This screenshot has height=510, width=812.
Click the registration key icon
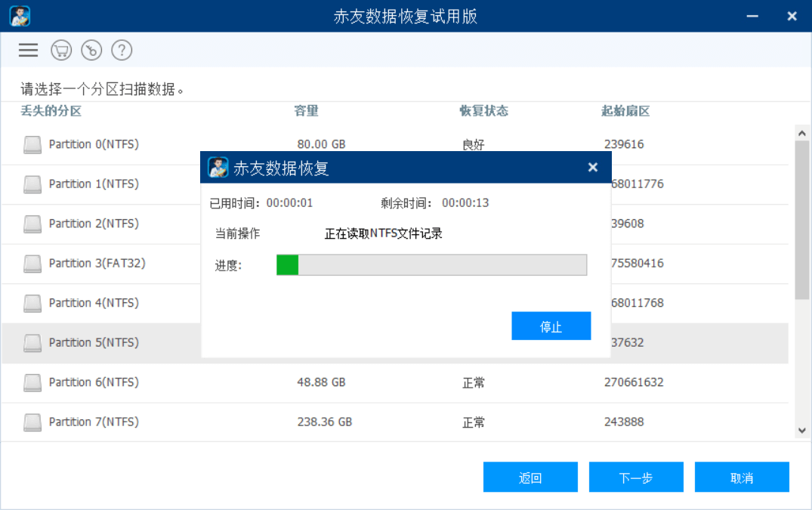point(91,50)
